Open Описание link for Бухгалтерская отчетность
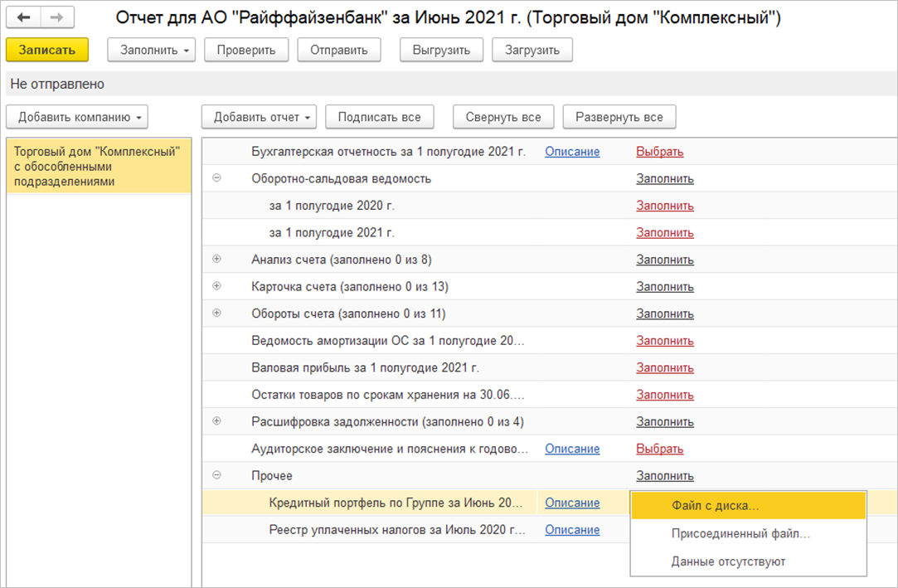Image resolution: width=898 pixels, height=588 pixels. coord(572,152)
